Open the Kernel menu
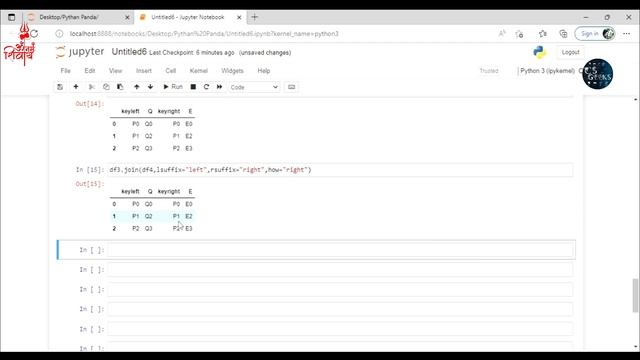 199,71
